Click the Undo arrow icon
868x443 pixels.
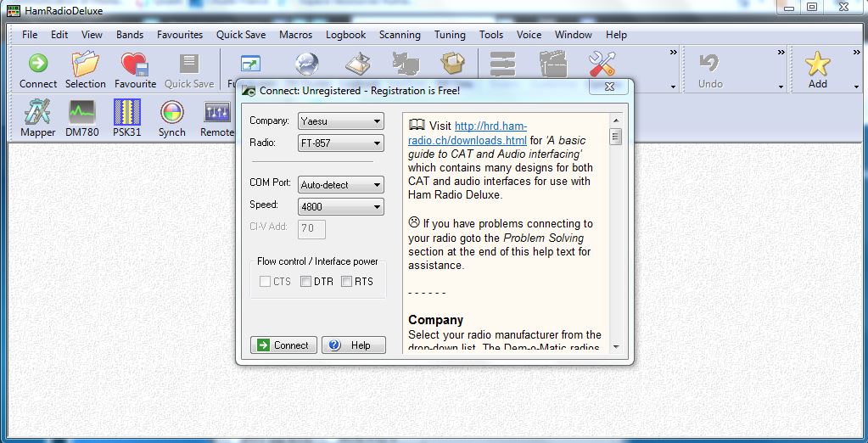coord(709,63)
